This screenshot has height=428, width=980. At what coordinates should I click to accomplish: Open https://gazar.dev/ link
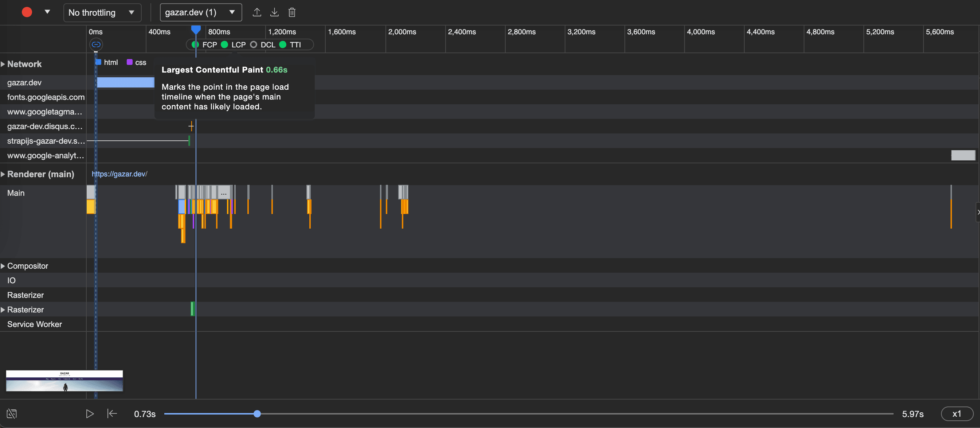pos(120,174)
